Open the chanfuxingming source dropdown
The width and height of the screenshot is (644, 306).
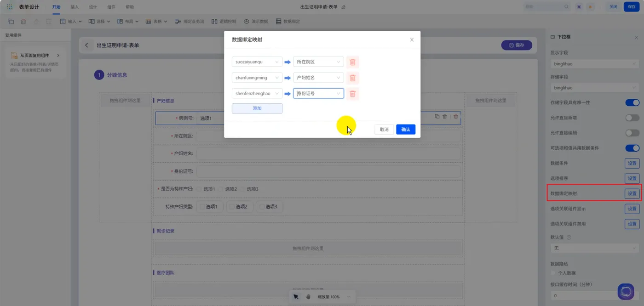(257, 78)
